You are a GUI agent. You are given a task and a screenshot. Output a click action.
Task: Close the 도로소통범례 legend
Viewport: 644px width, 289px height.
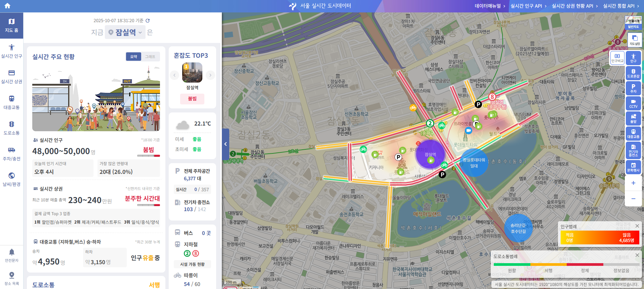pyautogui.click(x=637, y=255)
